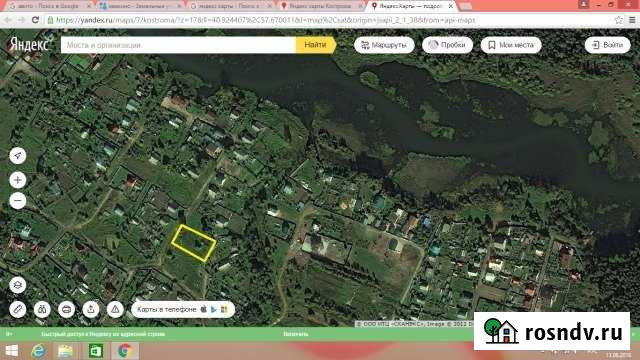Zoom out with the minus button

pos(18,200)
